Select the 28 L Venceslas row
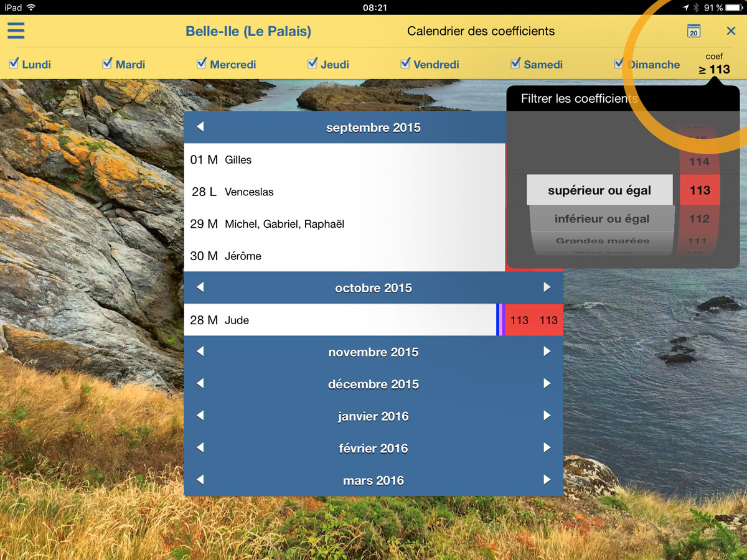The width and height of the screenshot is (747, 560). tap(344, 192)
